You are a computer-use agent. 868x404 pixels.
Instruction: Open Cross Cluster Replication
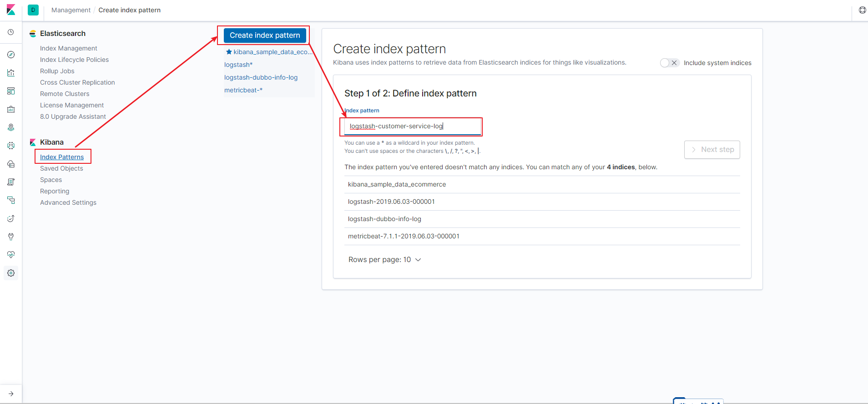click(77, 82)
